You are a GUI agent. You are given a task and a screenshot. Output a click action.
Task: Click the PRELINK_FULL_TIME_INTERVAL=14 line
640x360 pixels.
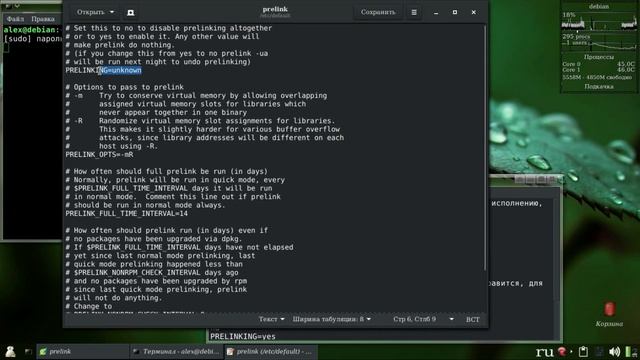[127, 213]
